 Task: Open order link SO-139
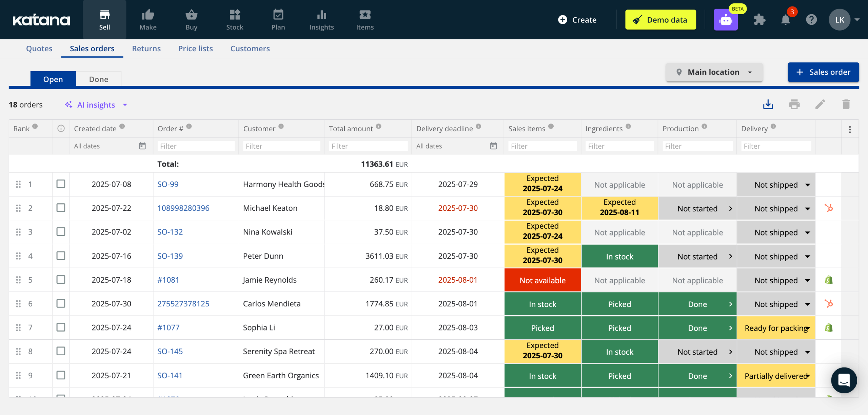[170, 256]
